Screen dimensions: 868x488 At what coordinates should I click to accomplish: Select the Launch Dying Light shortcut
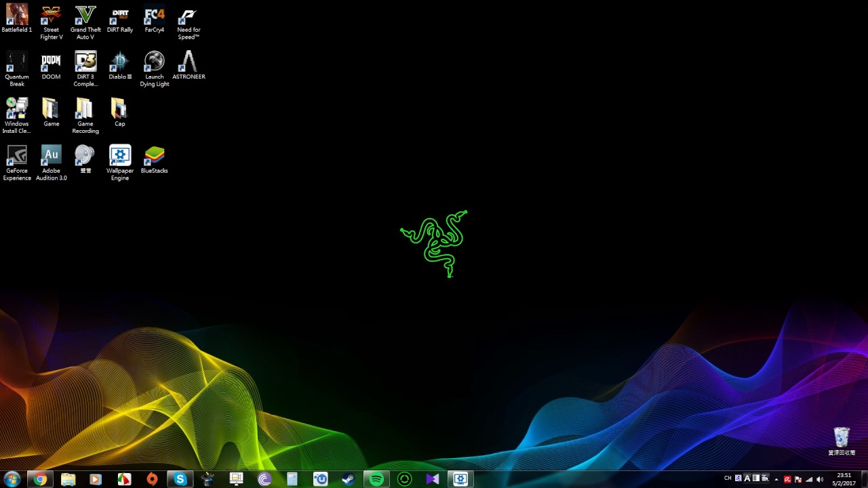click(x=155, y=69)
